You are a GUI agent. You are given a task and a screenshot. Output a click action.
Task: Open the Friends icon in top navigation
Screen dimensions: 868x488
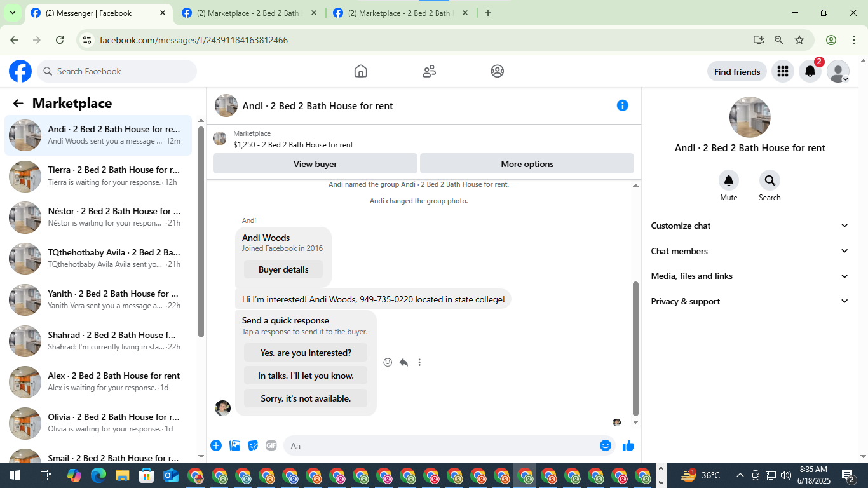click(x=430, y=71)
